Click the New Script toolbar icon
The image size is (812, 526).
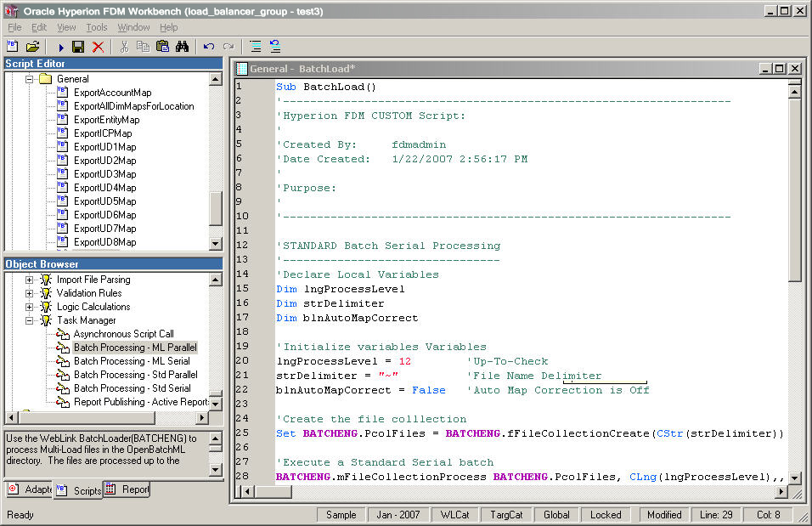pos(13,47)
